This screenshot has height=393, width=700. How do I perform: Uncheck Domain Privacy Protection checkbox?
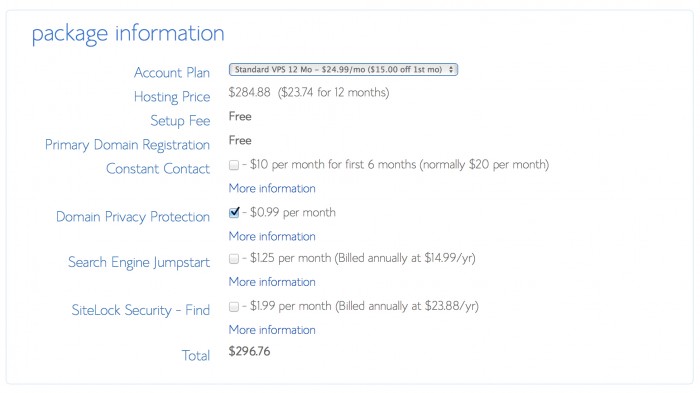(234, 213)
